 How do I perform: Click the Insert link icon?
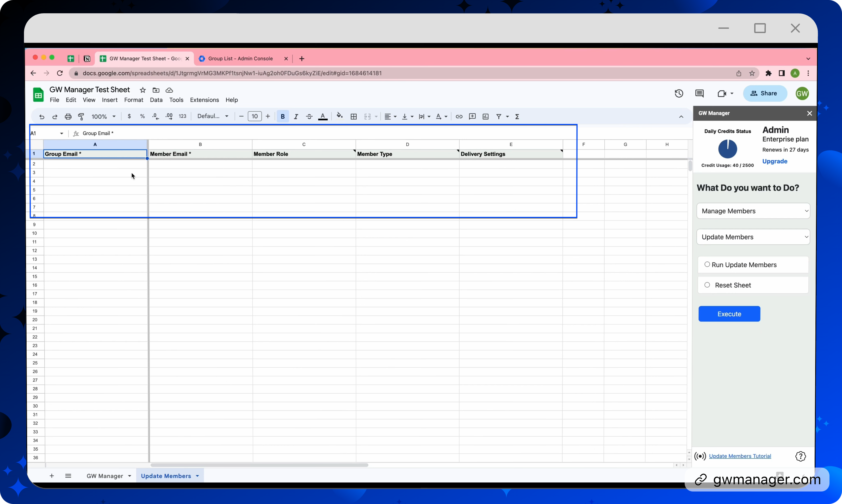coord(459,116)
